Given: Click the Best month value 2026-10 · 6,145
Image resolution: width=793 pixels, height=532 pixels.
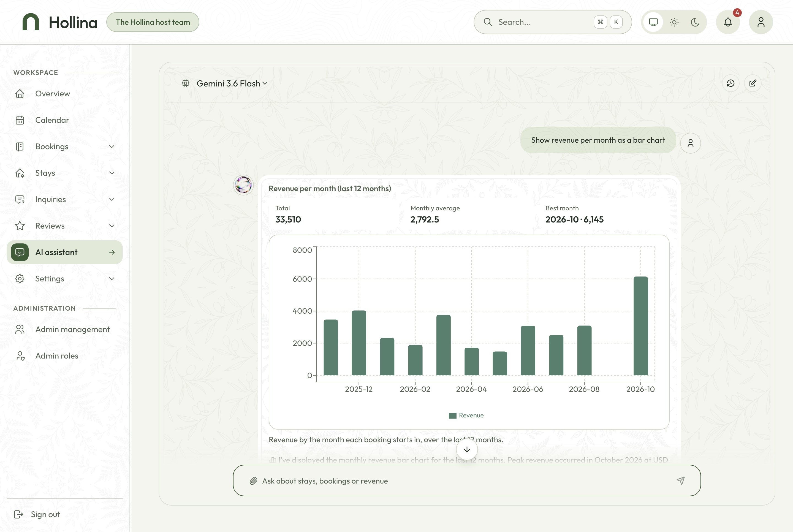Looking at the screenshot, I should (574, 219).
